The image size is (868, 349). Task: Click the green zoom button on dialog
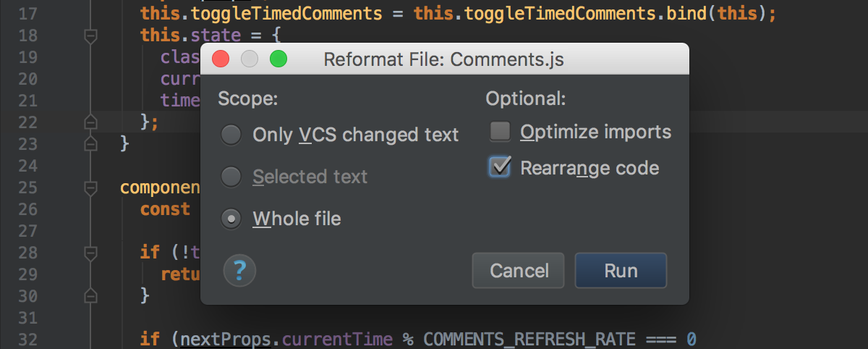pyautogui.click(x=278, y=59)
